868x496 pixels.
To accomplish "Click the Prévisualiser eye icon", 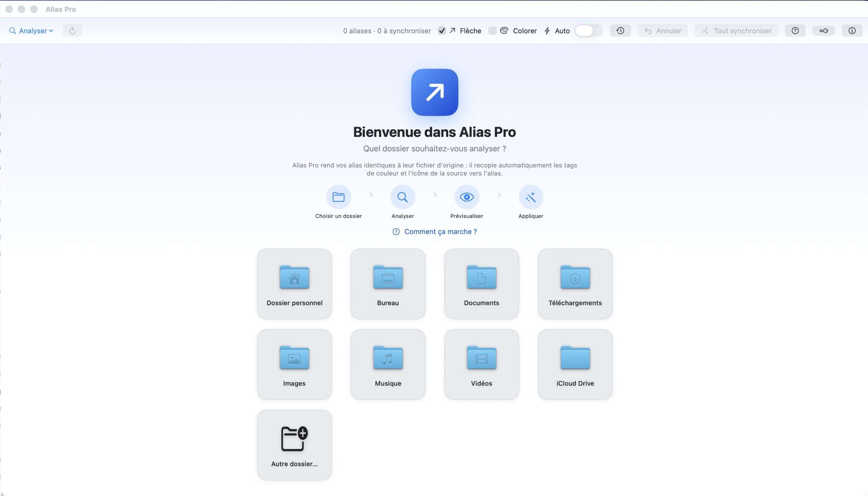I will tap(467, 197).
